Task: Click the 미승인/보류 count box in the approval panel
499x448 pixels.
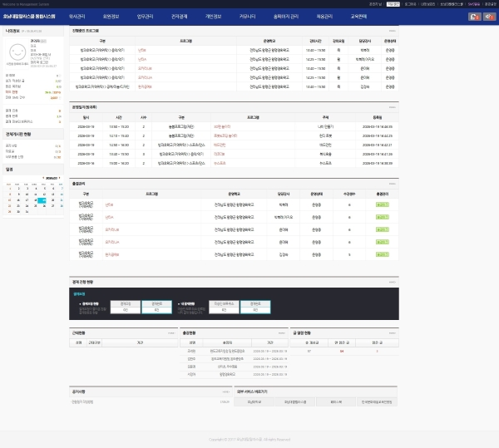Action: point(224,308)
